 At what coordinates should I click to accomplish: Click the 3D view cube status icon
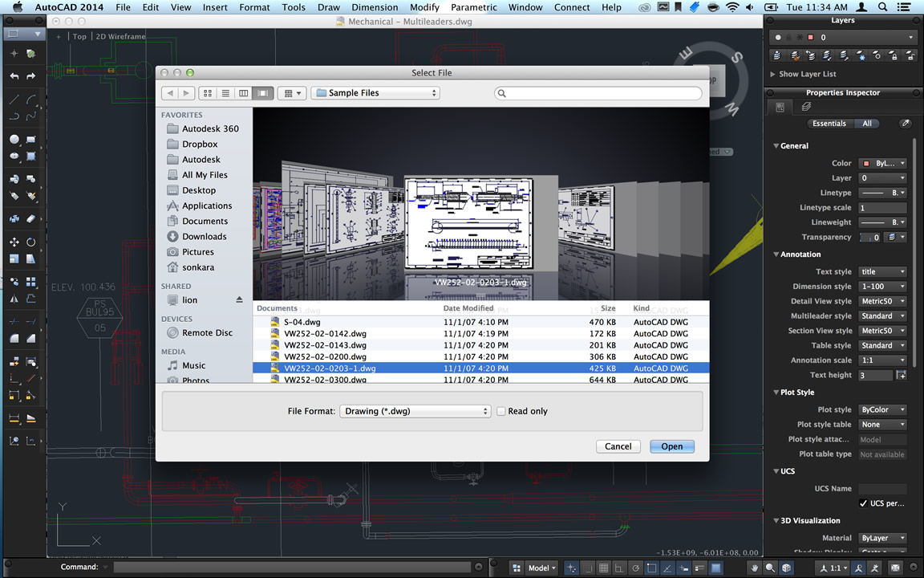pos(786,568)
